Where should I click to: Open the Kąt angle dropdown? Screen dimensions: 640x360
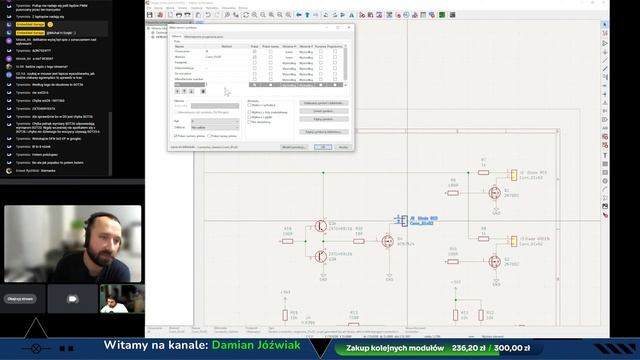(215, 121)
